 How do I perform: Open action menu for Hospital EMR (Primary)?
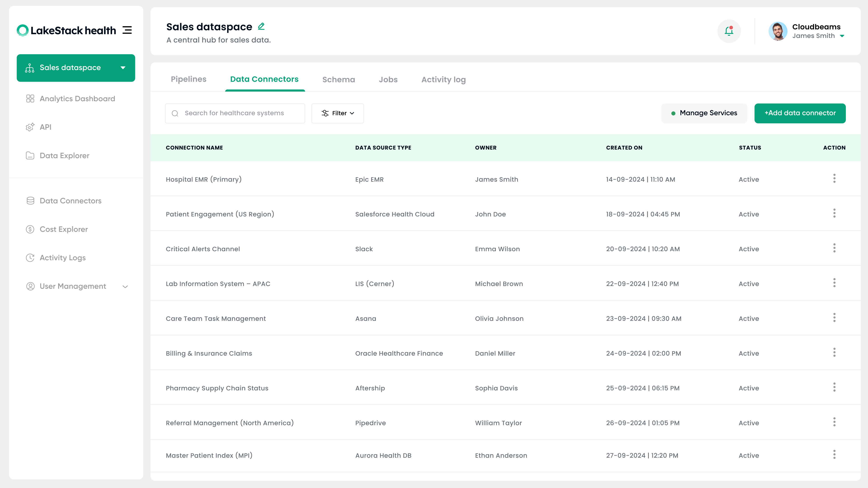tap(834, 178)
